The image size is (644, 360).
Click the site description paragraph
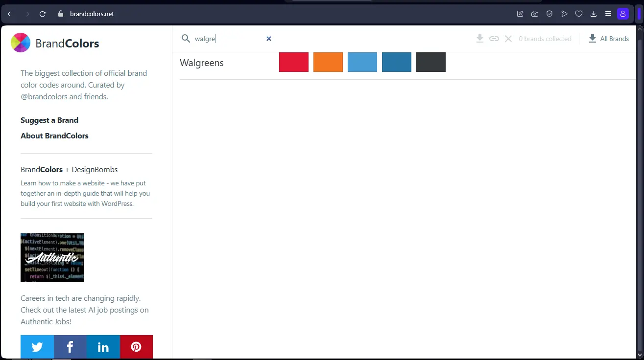84,85
